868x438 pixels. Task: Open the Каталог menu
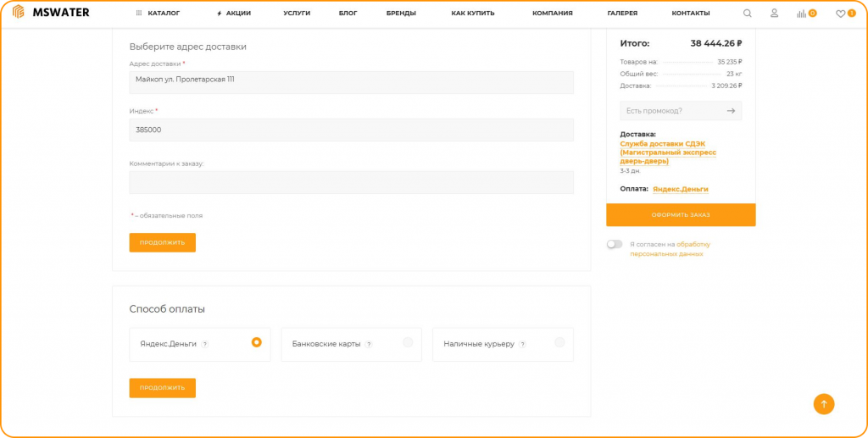pos(158,14)
